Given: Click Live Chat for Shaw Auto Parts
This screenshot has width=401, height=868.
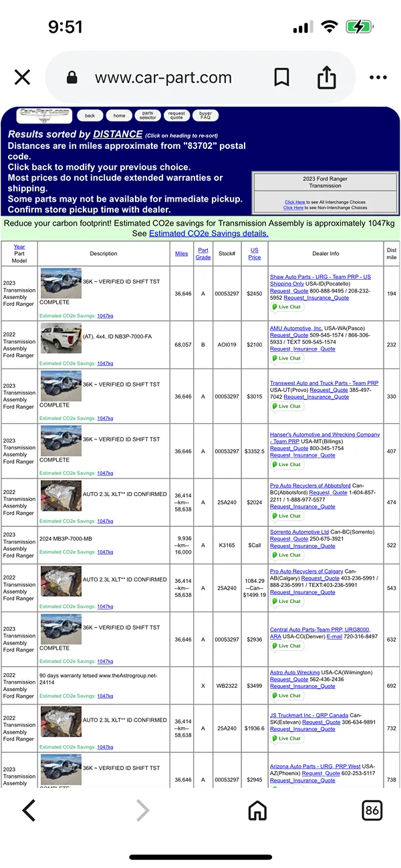Looking at the screenshot, I should click(287, 307).
